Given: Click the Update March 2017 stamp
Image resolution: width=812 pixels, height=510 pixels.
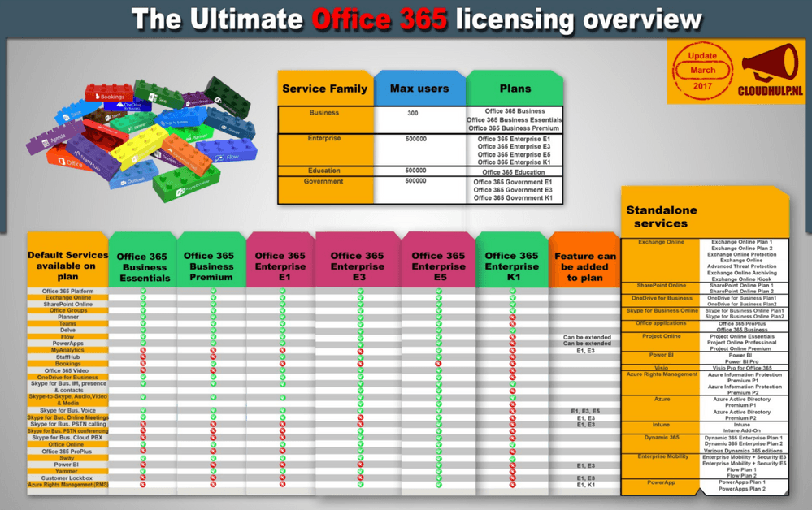Looking at the screenshot, I should (x=703, y=71).
